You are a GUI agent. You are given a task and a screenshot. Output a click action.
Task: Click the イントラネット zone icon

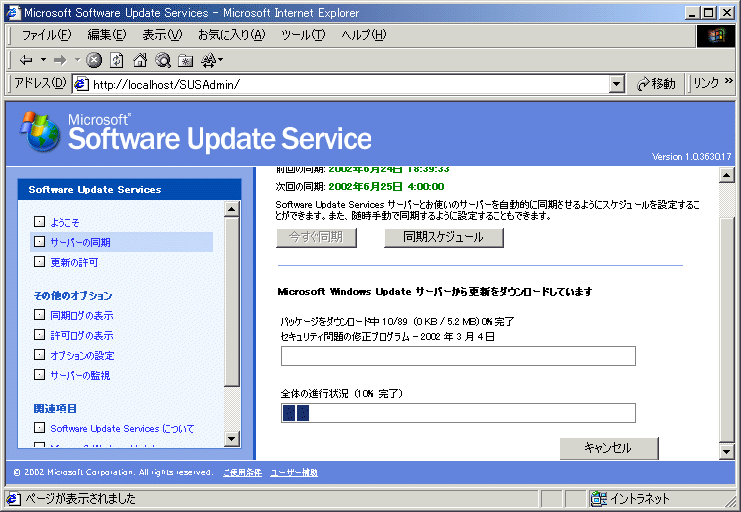[599, 498]
